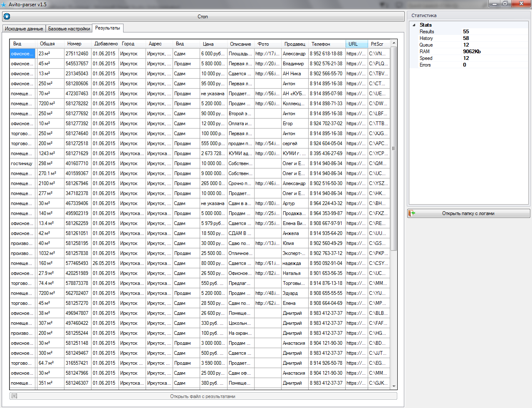
Task: Click the Avito-parser star icon in title bar
Action: click(4, 5)
